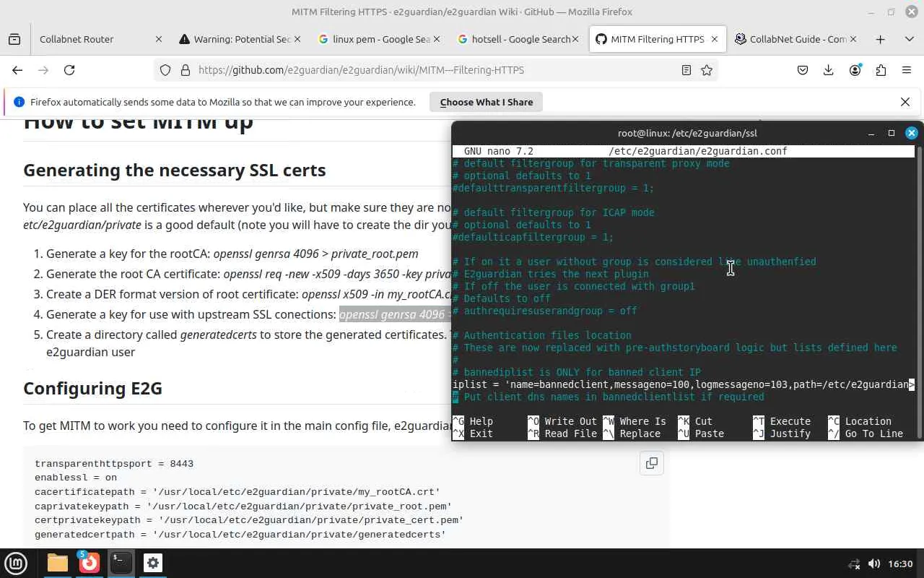Click the highlighted openssl genrsa 4096 command

[395, 314]
